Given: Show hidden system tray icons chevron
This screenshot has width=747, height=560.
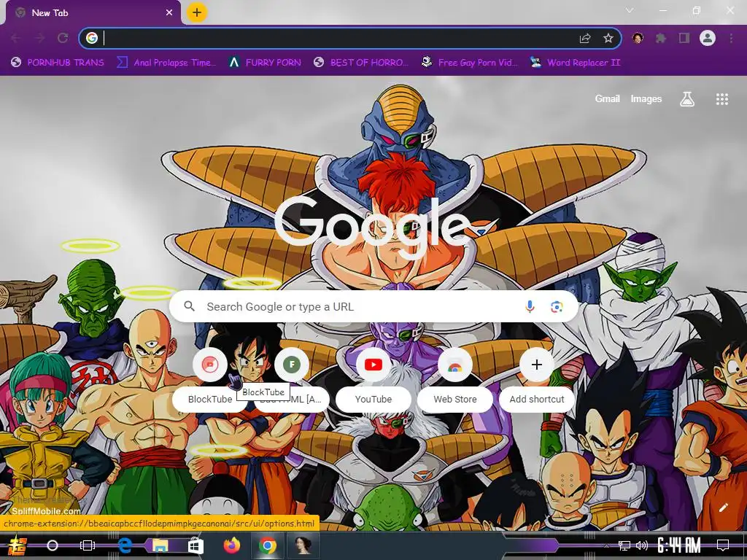Looking at the screenshot, I should (x=606, y=545).
